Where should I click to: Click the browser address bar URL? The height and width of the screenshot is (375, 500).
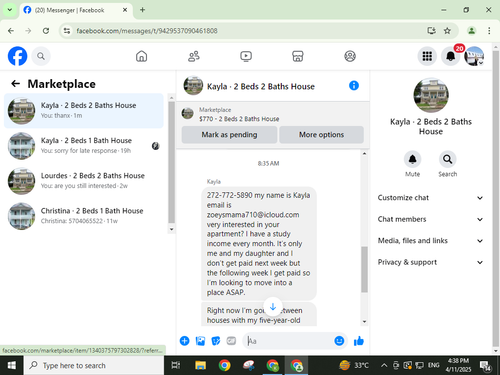click(147, 31)
